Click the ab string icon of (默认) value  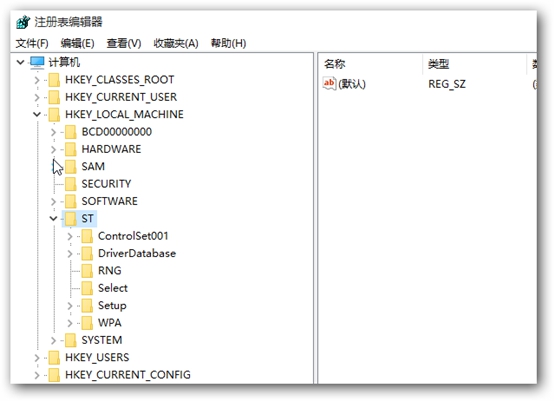point(329,84)
